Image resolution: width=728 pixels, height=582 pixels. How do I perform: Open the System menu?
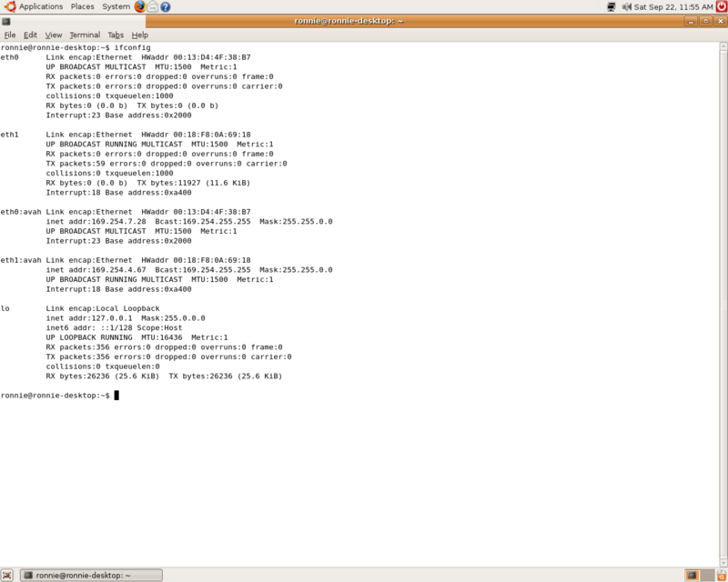[116, 6]
